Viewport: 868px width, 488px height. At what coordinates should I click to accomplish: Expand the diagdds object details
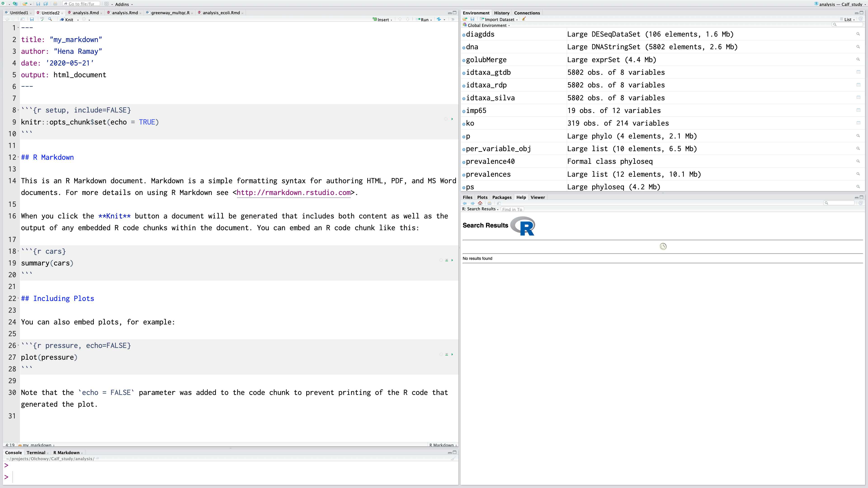pos(464,35)
